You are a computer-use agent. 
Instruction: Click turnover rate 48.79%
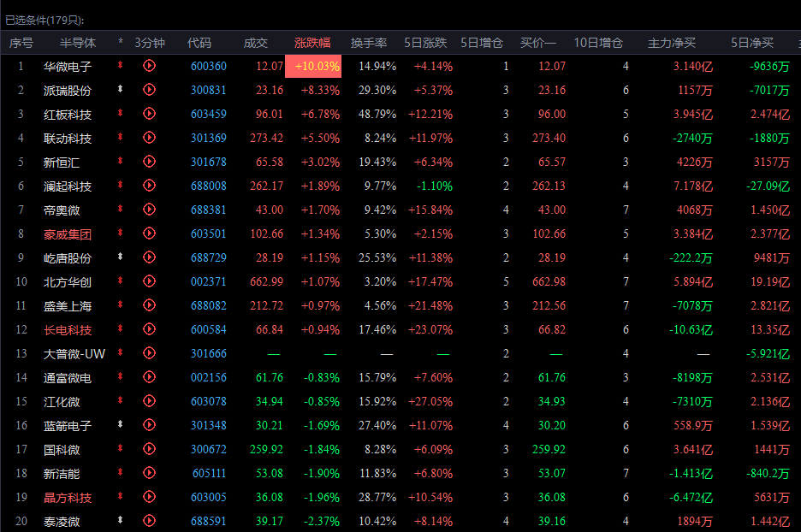pyautogui.click(x=377, y=115)
